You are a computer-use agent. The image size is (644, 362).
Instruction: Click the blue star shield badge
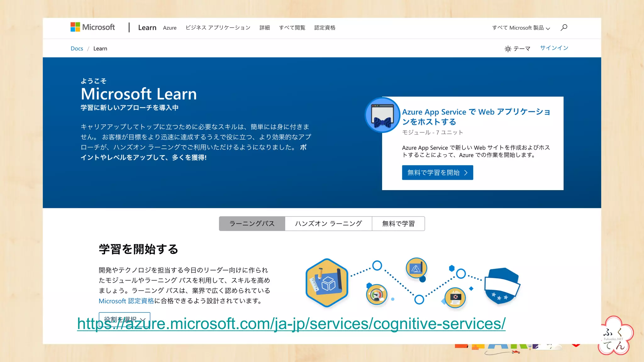pos(502,286)
